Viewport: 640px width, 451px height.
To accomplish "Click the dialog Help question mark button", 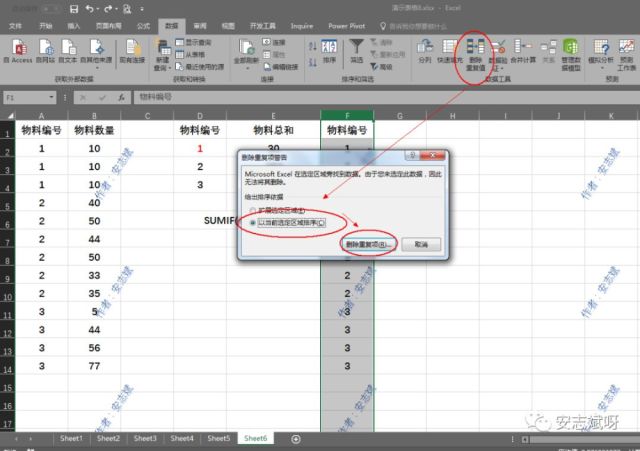I will pos(412,156).
